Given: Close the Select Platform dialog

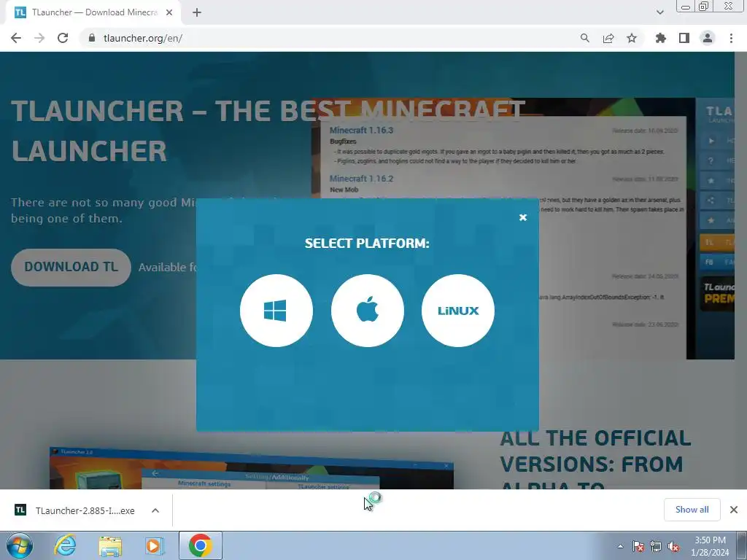Looking at the screenshot, I should 522,217.
